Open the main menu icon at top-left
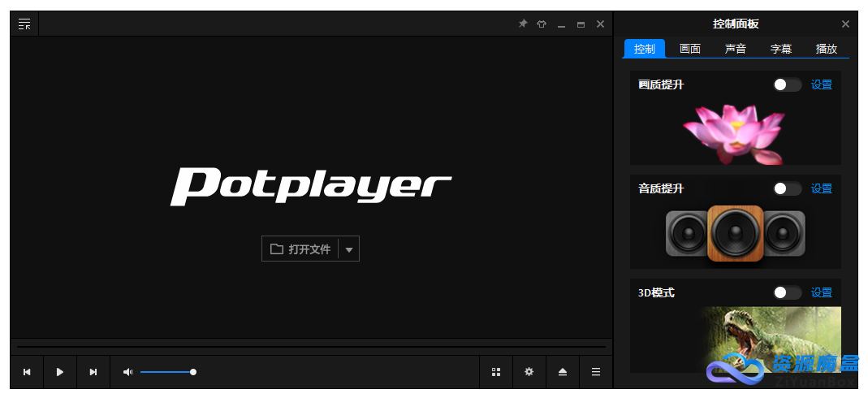The height and width of the screenshot is (398, 868). 24,24
